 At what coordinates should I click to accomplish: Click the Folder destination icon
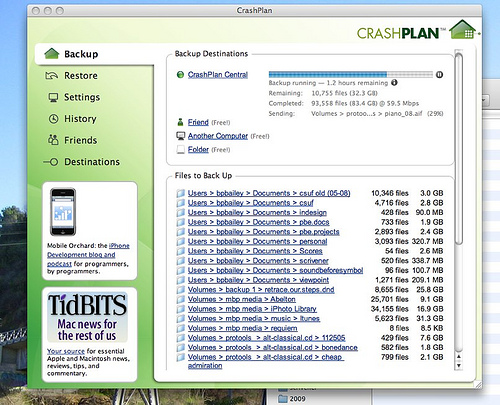point(180,150)
